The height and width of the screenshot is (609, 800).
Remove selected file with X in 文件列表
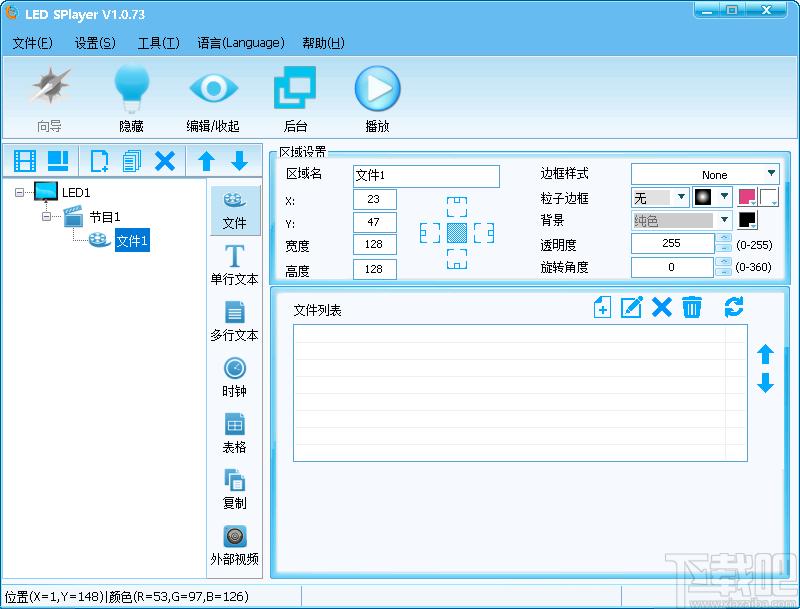tap(662, 308)
